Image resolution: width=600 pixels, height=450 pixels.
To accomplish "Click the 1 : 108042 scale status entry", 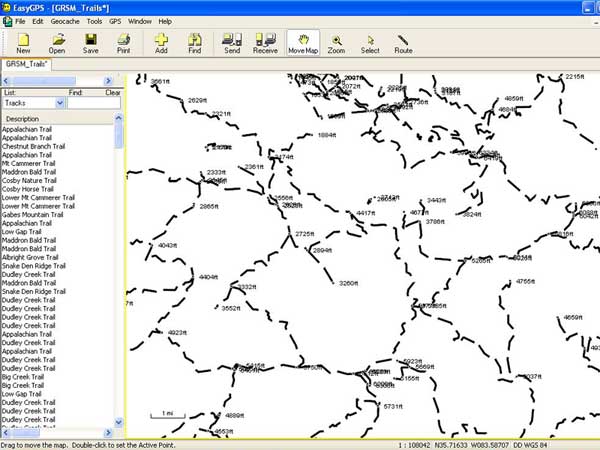I will pyautogui.click(x=414, y=445).
